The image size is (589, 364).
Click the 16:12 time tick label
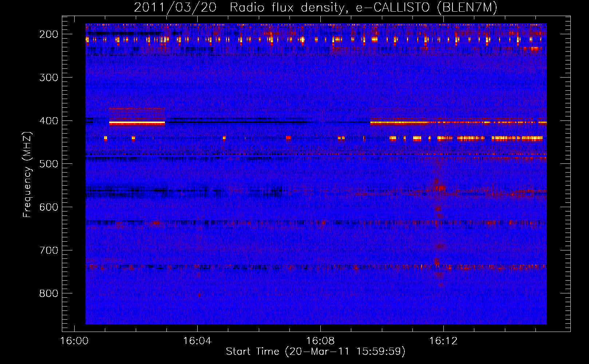point(443,341)
